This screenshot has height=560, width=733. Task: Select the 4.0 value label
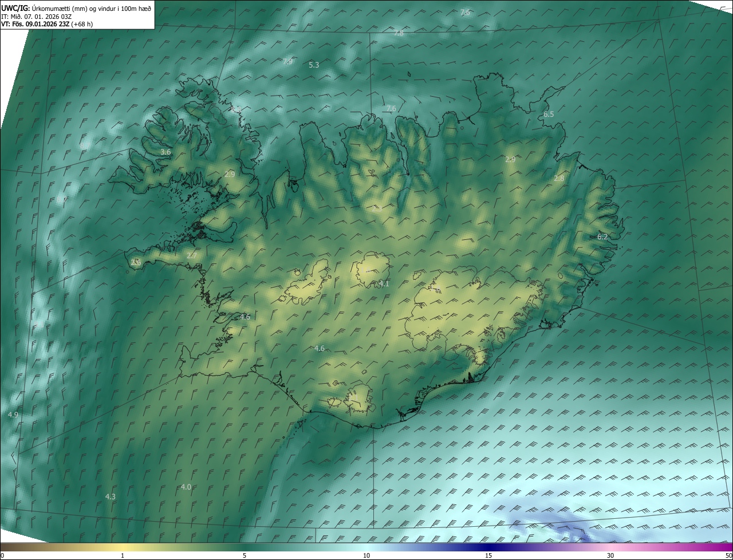point(186,487)
